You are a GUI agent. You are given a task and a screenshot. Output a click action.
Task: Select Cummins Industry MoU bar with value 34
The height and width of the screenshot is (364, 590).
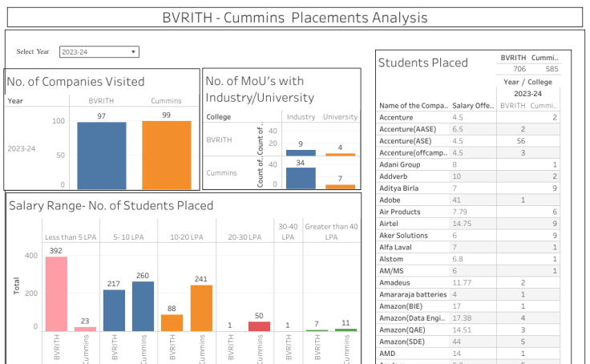coord(301,178)
